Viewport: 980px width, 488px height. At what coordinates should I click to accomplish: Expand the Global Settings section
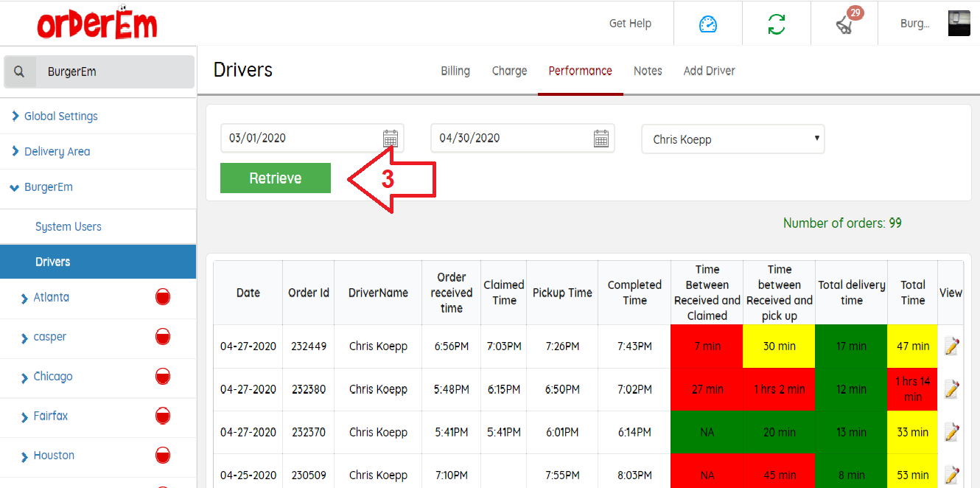60,116
